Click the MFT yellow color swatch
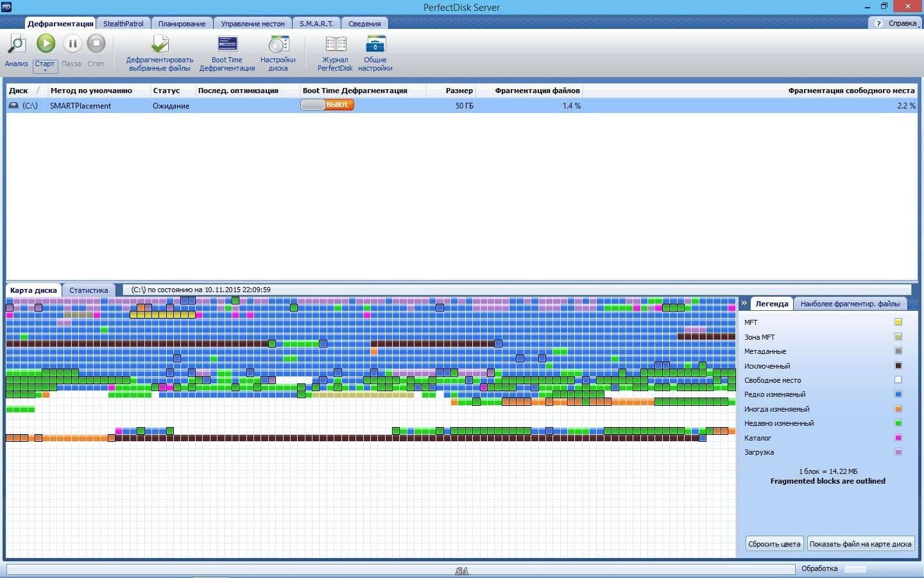Image resolution: width=924 pixels, height=578 pixels. [898, 322]
